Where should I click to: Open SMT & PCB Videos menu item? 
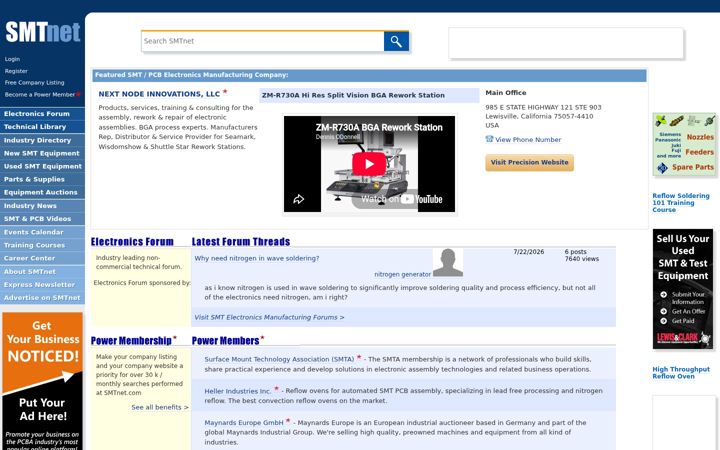tap(42, 219)
